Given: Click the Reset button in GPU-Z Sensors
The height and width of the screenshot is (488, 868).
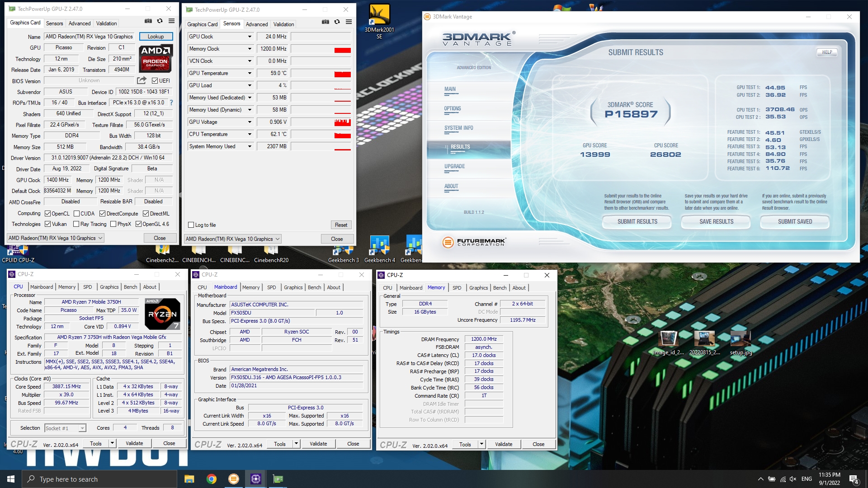Looking at the screenshot, I should [341, 225].
